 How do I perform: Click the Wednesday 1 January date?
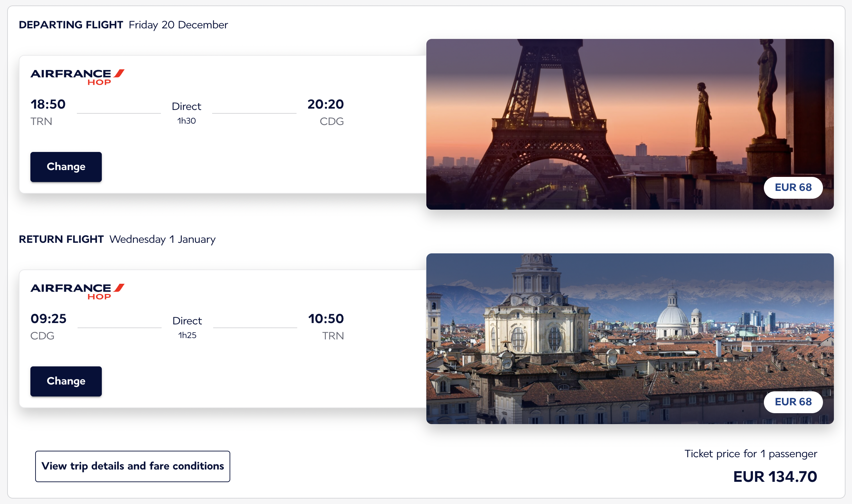(x=162, y=239)
